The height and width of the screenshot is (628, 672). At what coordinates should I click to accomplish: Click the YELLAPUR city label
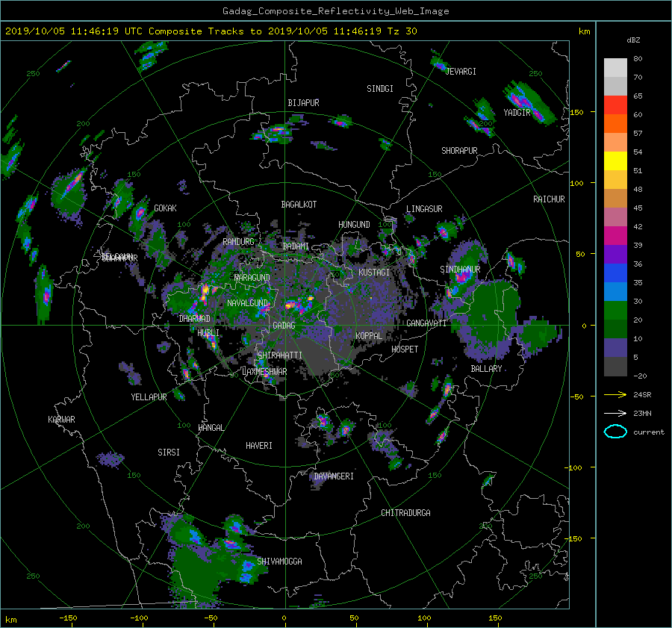click(149, 397)
